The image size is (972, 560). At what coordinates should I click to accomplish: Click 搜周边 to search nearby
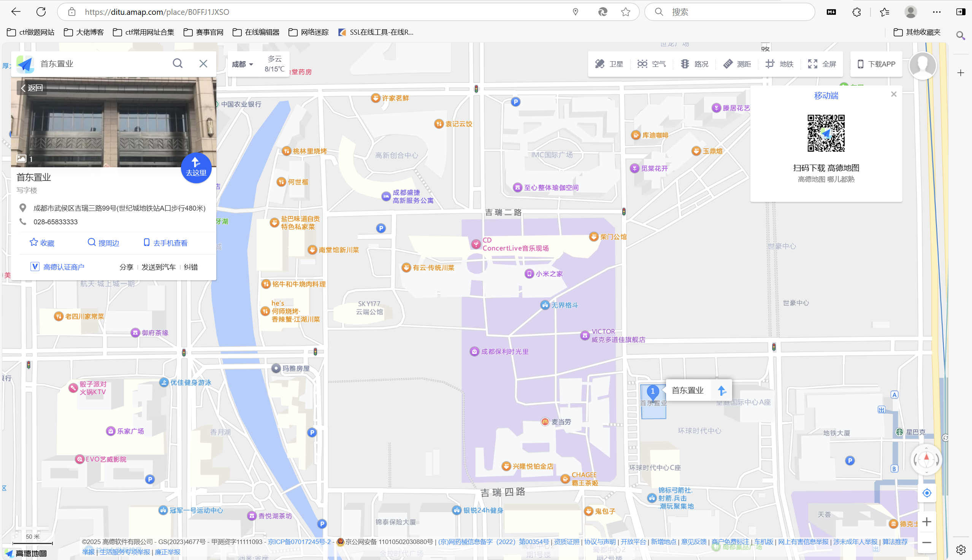coord(103,243)
